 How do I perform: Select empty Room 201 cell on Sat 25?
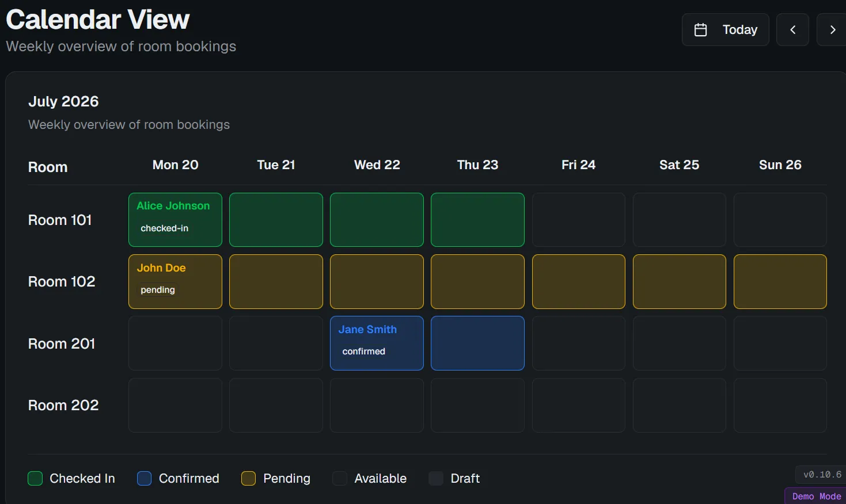coord(680,343)
